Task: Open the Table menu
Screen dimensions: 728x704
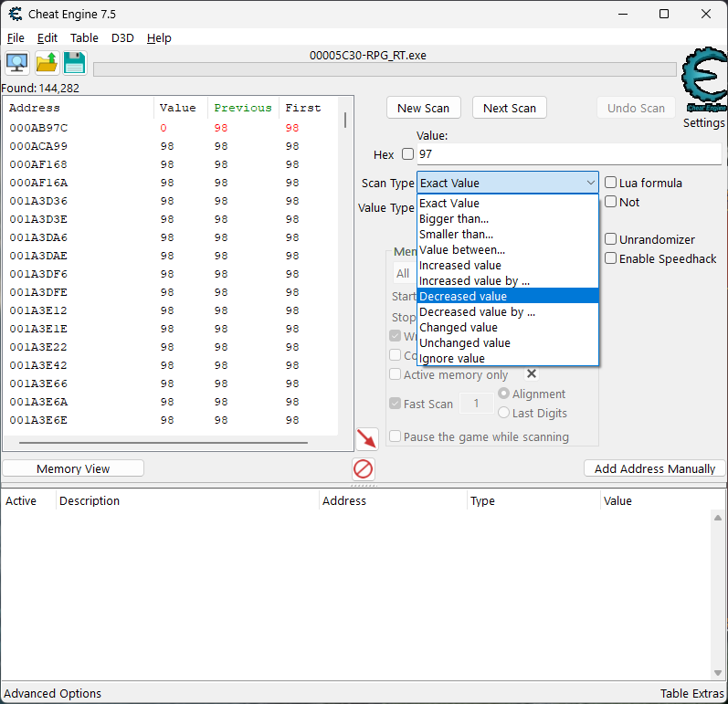Action: coord(84,38)
